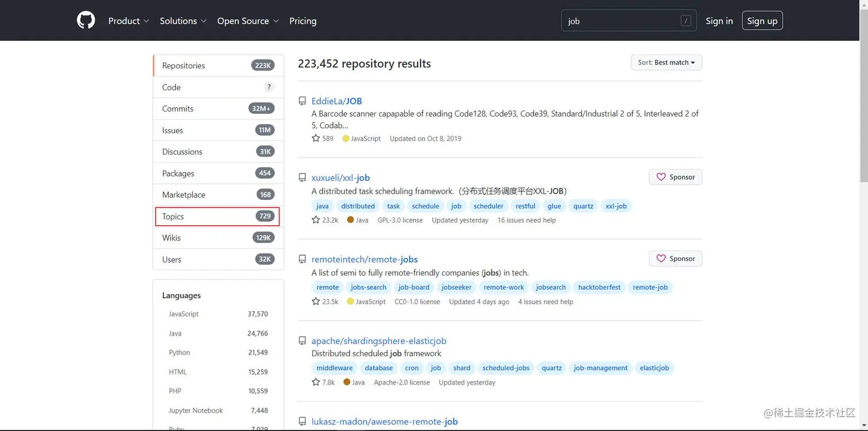Click the search field containing job
This screenshot has height=431, width=868.
point(620,21)
